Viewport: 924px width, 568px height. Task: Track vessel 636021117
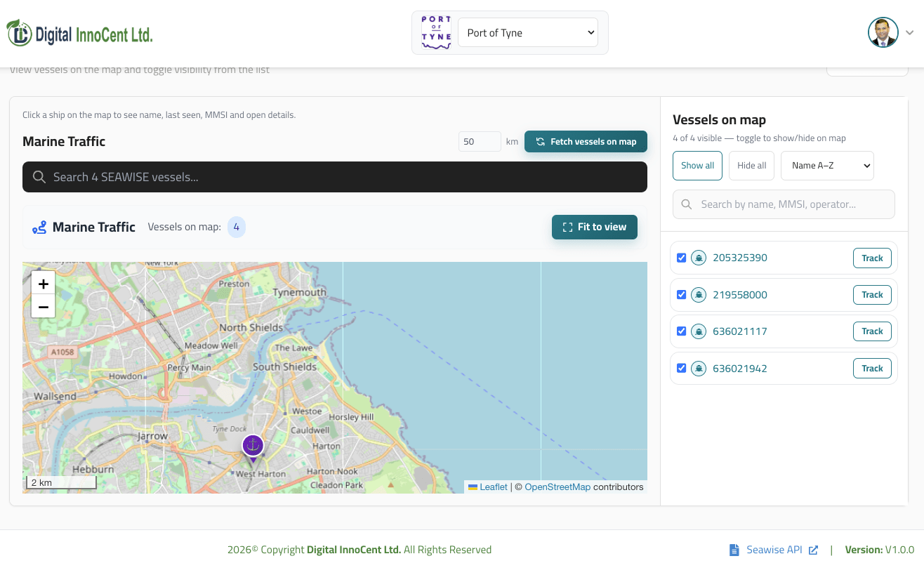(x=872, y=331)
